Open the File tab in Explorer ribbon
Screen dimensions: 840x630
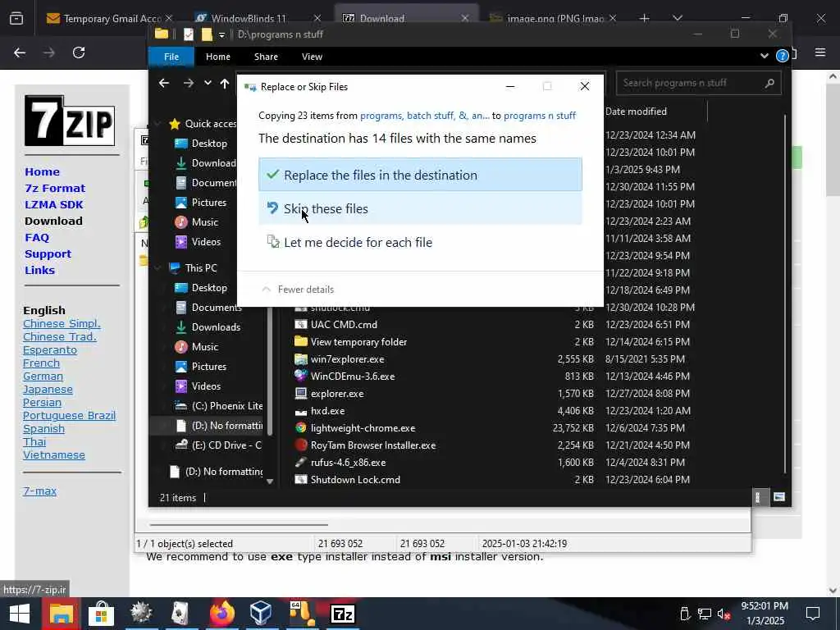(x=171, y=57)
